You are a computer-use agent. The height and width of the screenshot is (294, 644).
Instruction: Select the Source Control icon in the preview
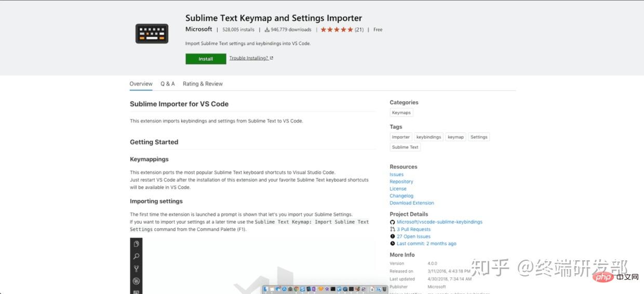pos(136,269)
